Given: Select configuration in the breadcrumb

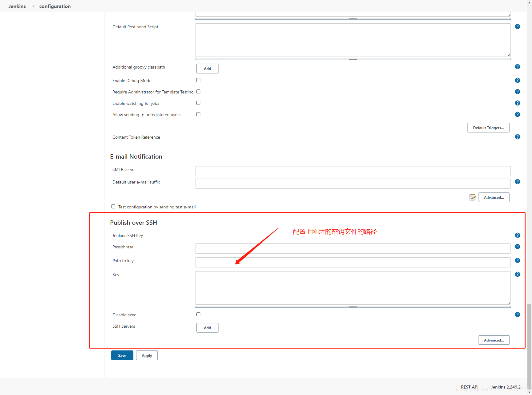Looking at the screenshot, I should coord(55,6).
